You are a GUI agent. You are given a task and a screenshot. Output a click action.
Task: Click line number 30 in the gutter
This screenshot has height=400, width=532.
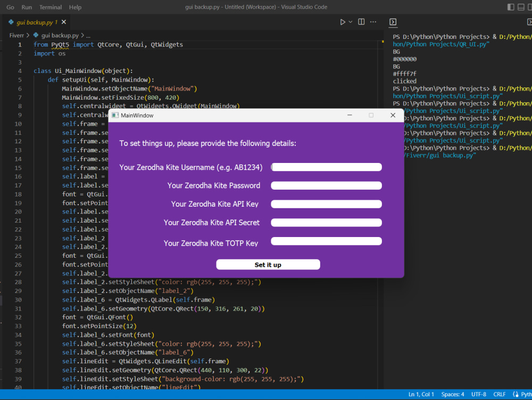pos(18,300)
